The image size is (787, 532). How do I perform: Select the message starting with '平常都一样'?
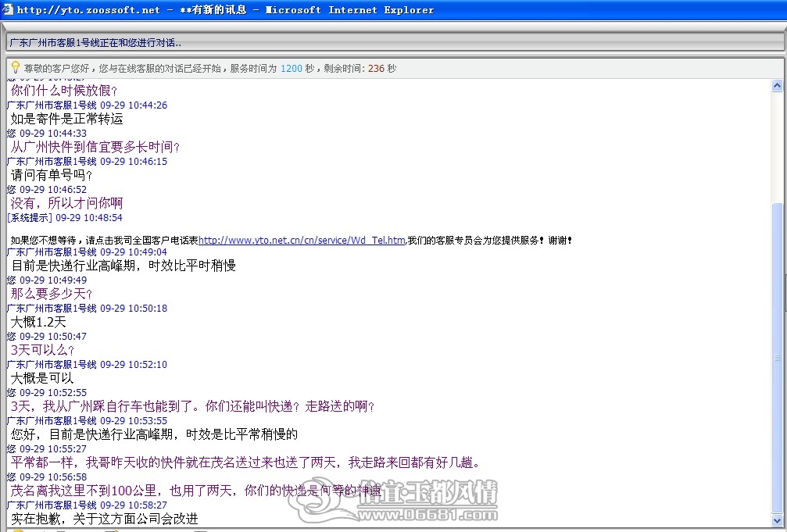pos(245,462)
